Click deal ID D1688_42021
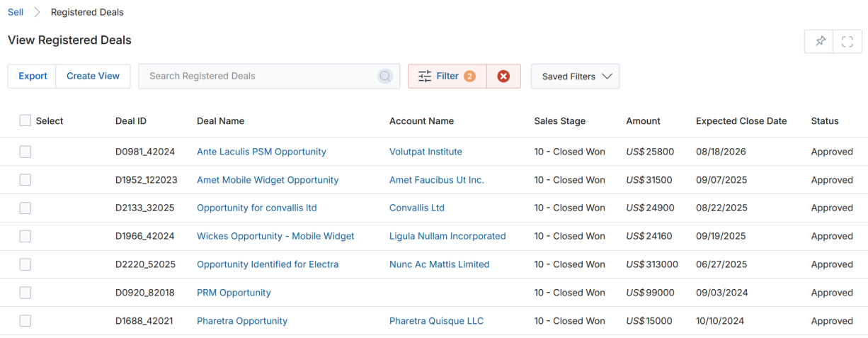This screenshot has height=338, width=868. (144, 321)
